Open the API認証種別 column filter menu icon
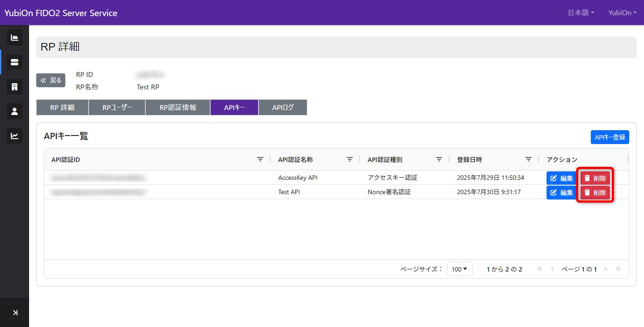This screenshot has height=327, width=644. [439, 159]
